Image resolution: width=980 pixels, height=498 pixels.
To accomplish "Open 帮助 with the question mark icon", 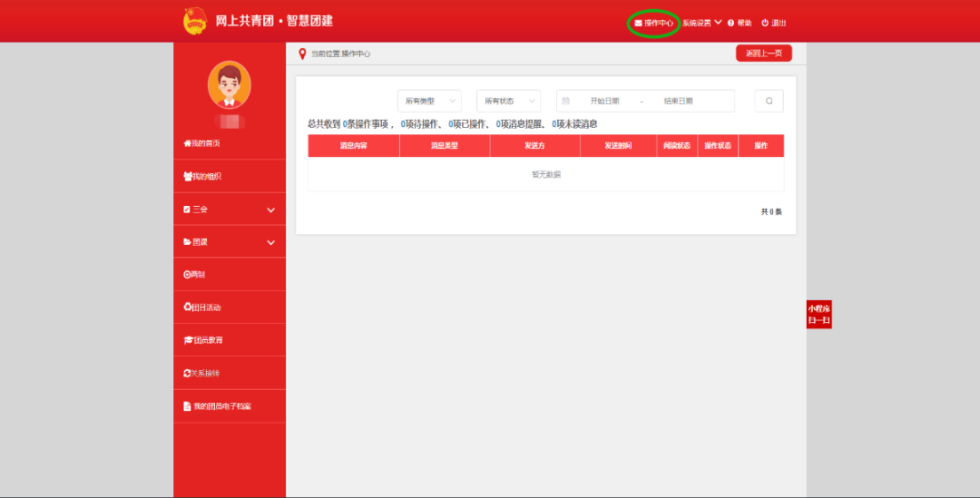I will click(x=740, y=23).
